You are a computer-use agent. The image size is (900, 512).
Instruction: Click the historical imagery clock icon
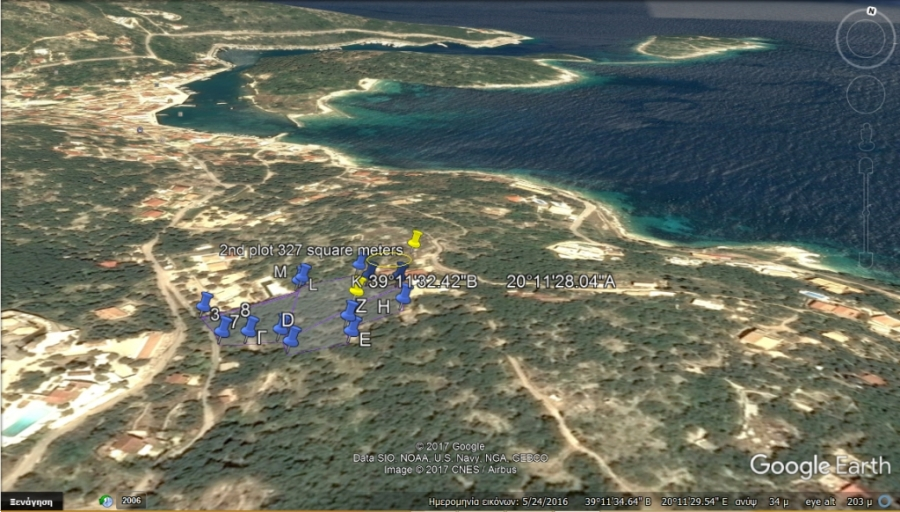[x=106, y=500]
